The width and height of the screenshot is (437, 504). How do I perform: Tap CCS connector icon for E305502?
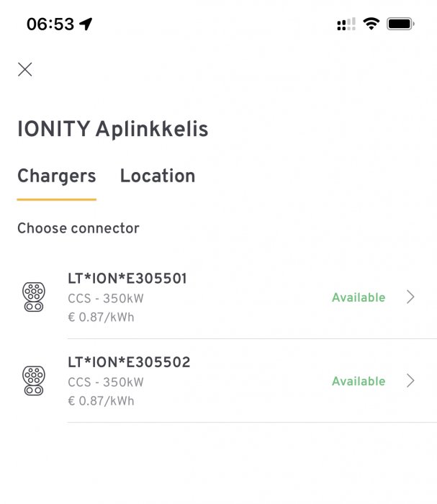34,380
